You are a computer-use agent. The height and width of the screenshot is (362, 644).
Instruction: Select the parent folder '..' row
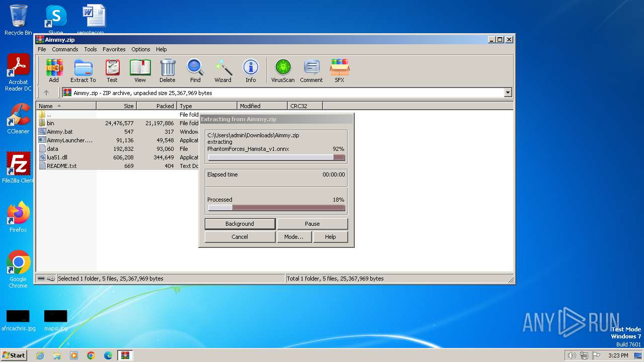coord(118,115)
